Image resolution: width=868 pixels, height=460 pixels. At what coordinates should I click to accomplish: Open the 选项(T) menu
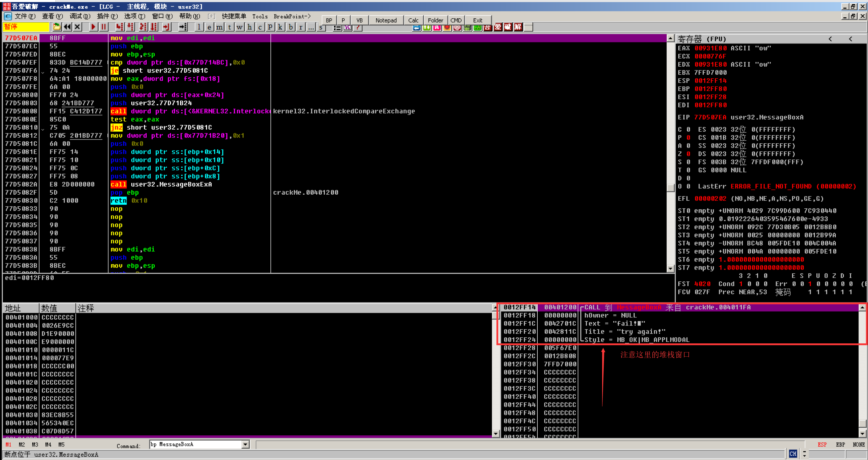click(134, 16)
